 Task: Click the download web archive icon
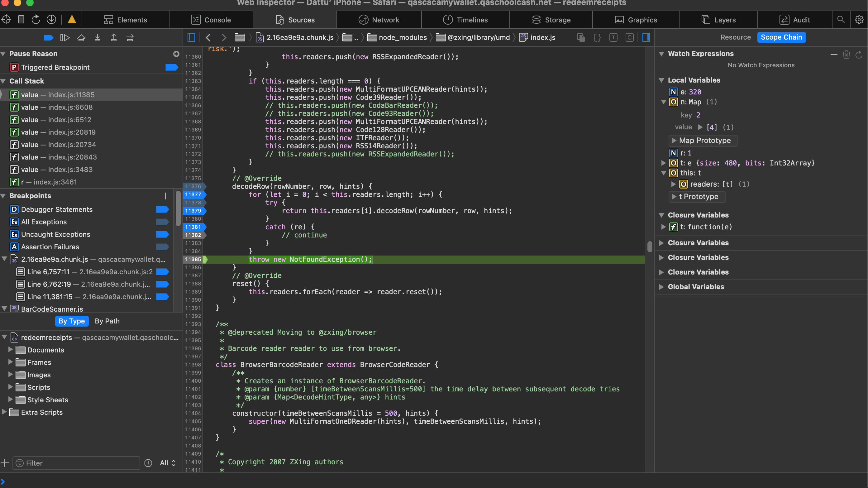(x=51, y=20)
